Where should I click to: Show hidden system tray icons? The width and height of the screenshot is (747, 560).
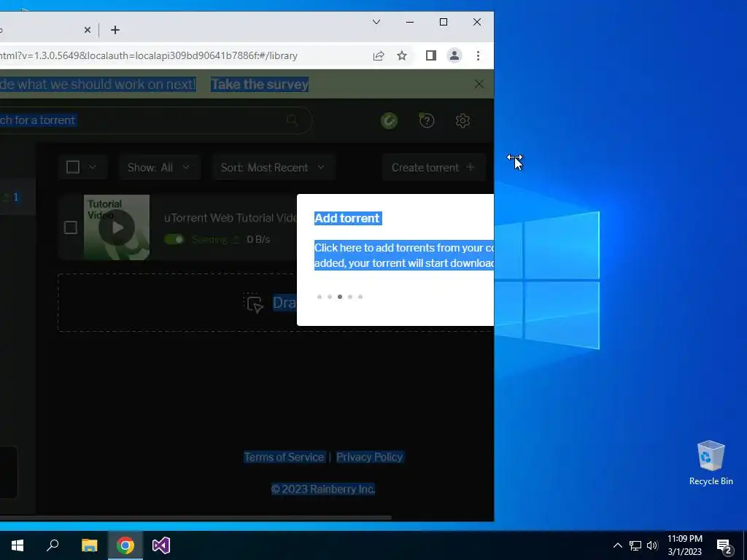pyautogui.click(x=617, y=545)
